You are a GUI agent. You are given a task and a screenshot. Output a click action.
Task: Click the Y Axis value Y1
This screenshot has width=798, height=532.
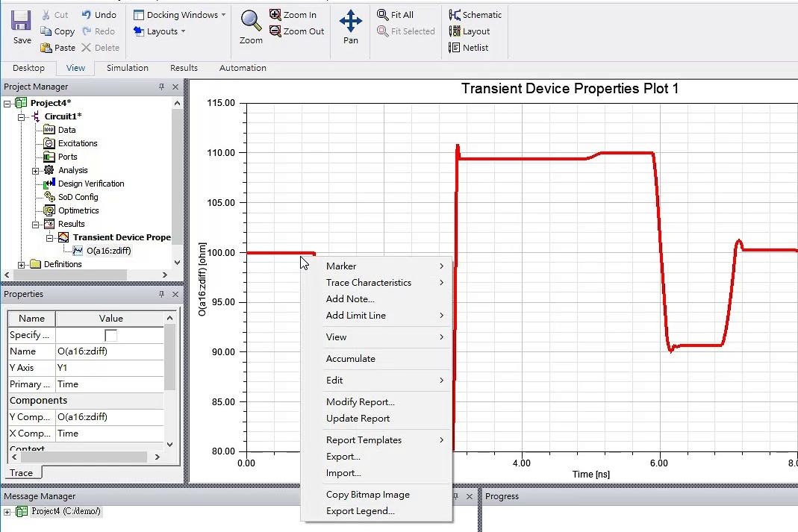110,368
